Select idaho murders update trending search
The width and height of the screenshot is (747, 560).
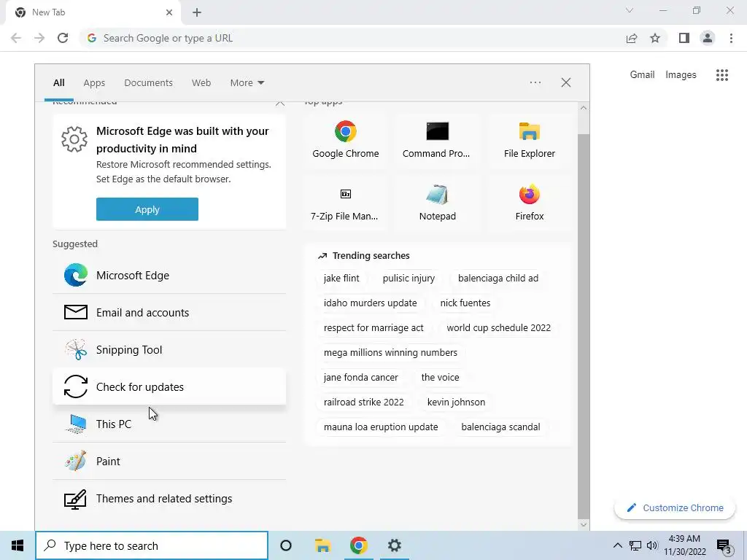(370, 303)
